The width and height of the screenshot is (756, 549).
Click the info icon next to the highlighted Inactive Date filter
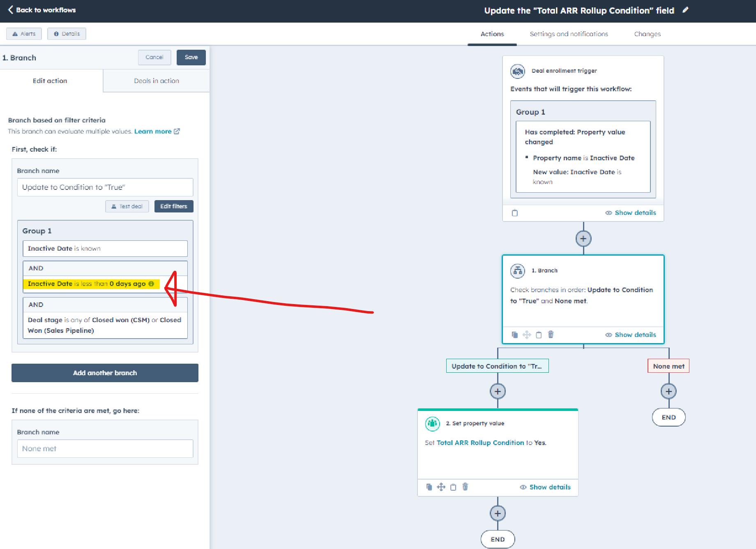(x=151, y=284)
